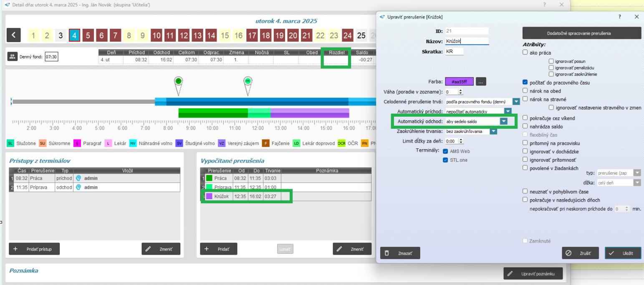
Task: Uncheck 'počítať do pracovného času'
Action: tap(525, 82)
